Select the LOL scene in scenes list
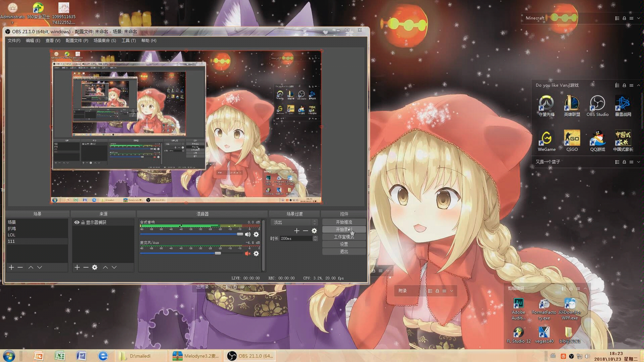The width and height of the screenshot is (644, 362). [x=37, y=235]
